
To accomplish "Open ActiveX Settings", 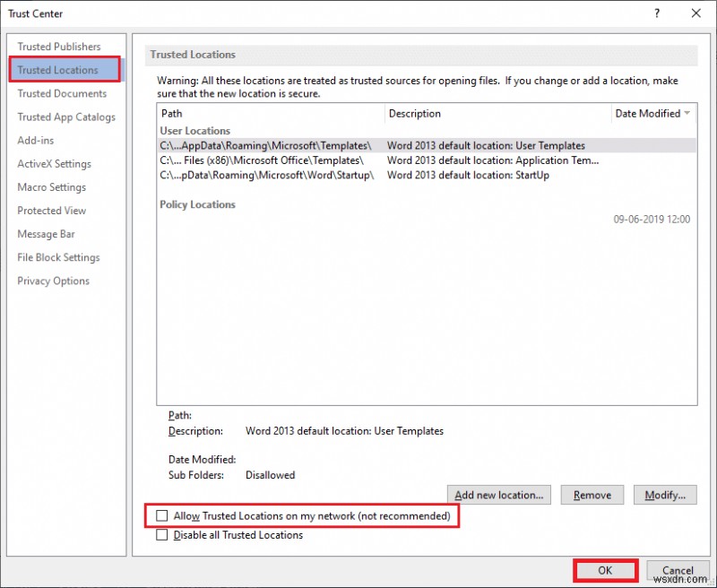I will 52,163.
